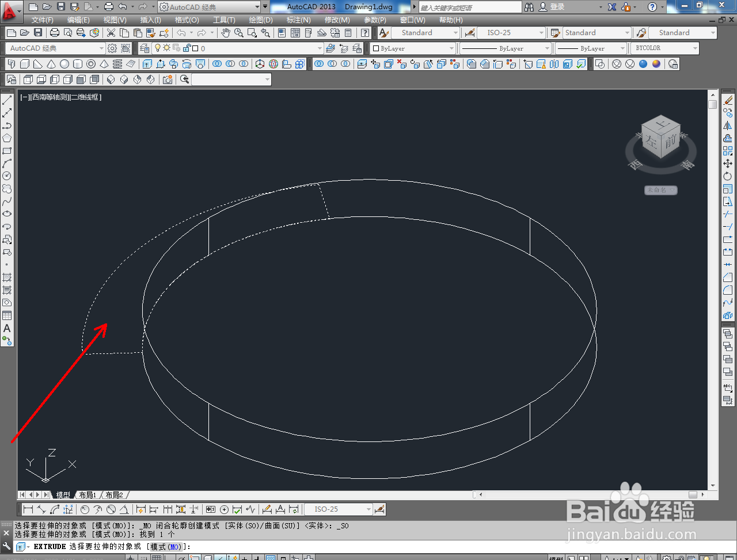Click the Cut scissors icon
Viewport: 737px width, 560px height.
[x=111, y=33]
